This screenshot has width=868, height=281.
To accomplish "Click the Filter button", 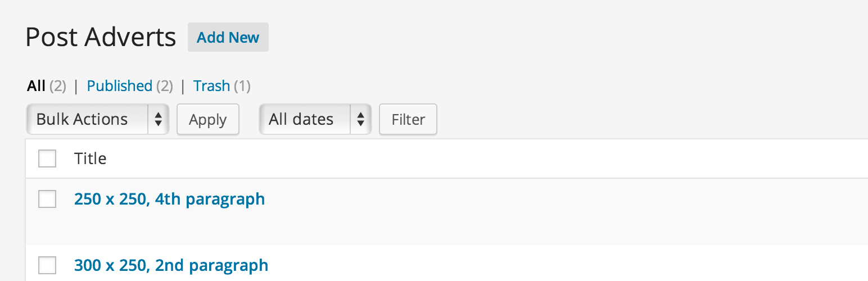I will click(408, 120).
